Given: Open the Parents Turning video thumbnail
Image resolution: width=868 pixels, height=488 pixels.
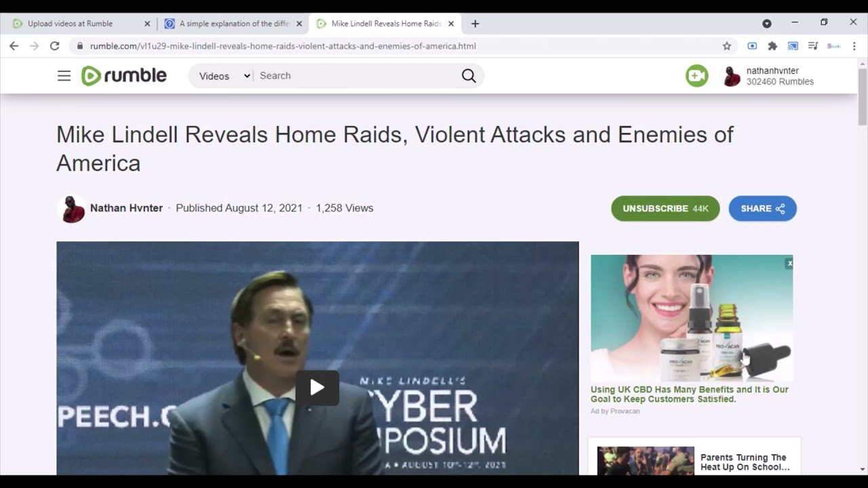Looking at the screenshot, I should point(646,461).
